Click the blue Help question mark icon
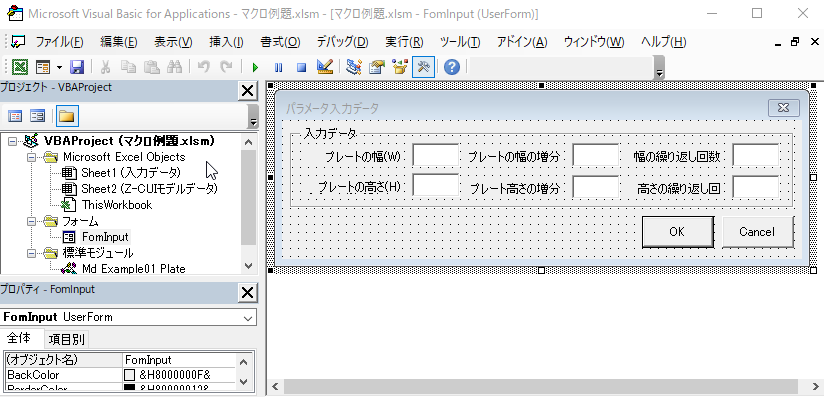This screenshot has height=397, width=824. pos(452,67)
